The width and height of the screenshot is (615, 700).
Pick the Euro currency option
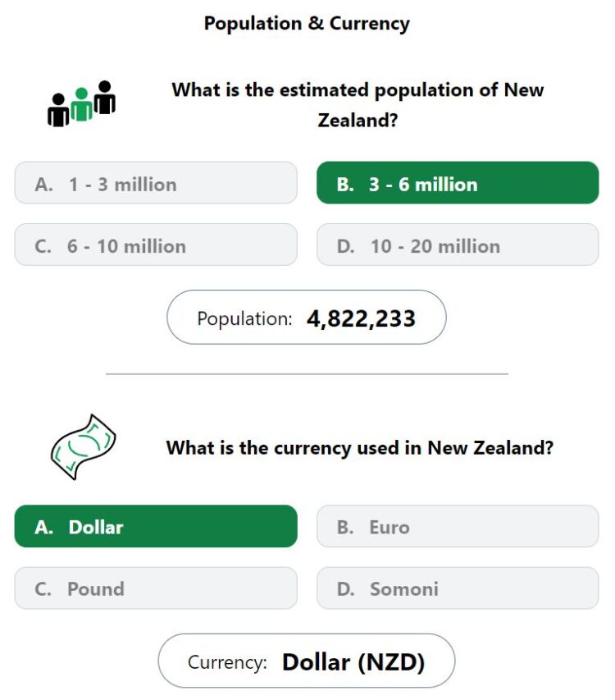point(458,526)
